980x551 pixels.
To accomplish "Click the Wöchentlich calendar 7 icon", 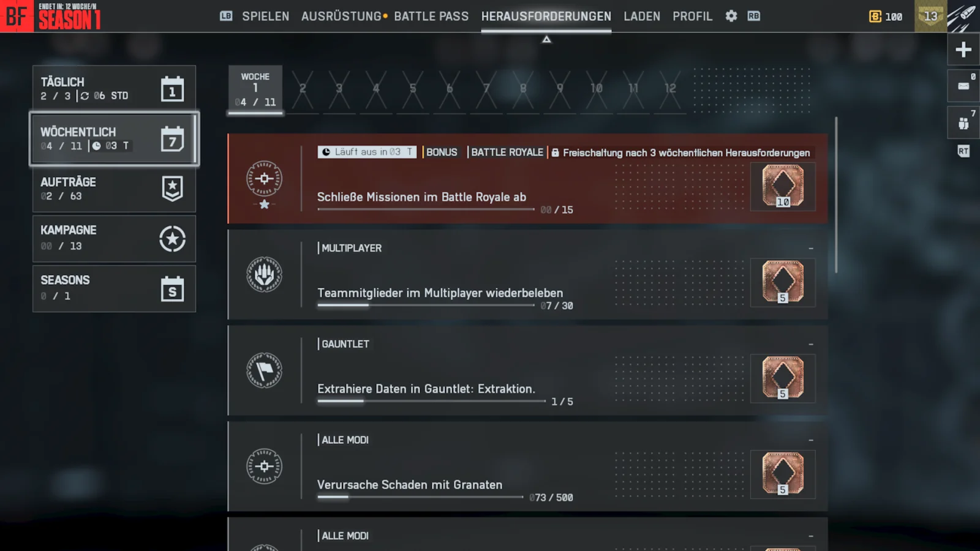I will [172, 139].
